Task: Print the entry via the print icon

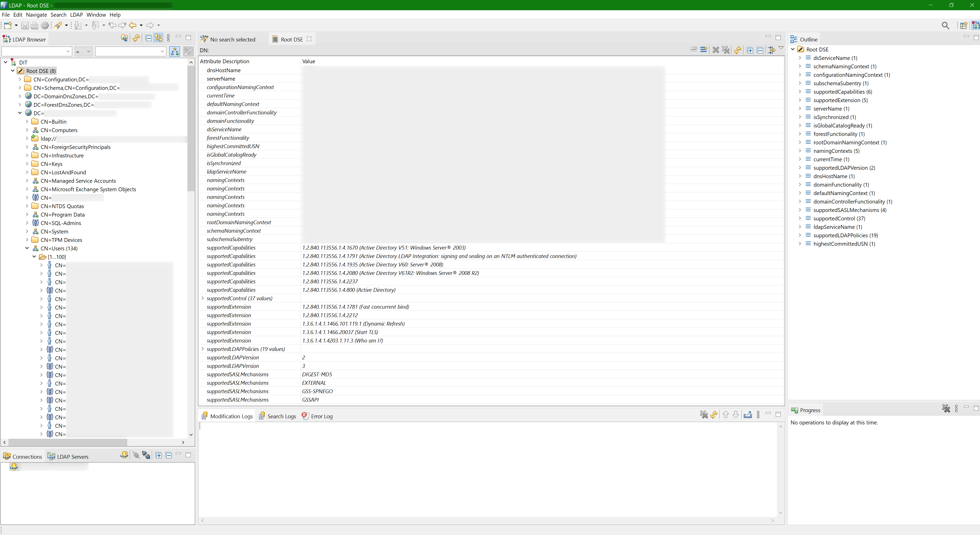Action: pyautogui.click(x=35, y=26)
